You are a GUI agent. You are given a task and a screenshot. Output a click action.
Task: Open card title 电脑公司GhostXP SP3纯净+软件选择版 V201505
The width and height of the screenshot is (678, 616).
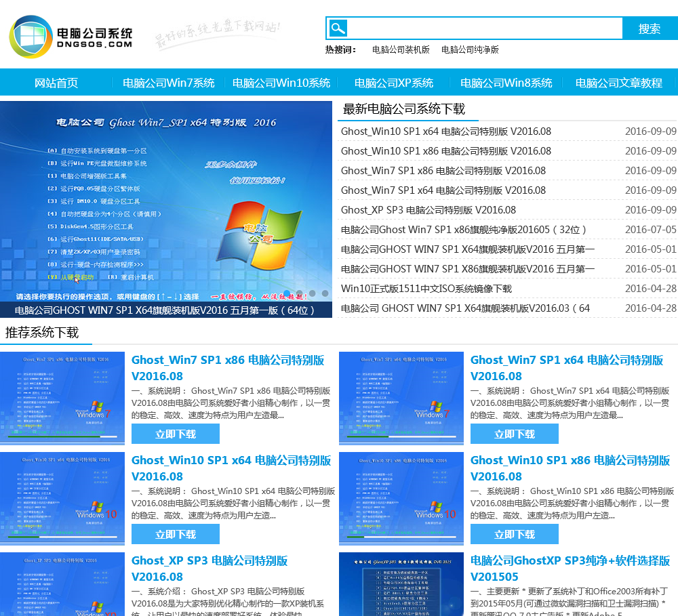click(570, 569)
